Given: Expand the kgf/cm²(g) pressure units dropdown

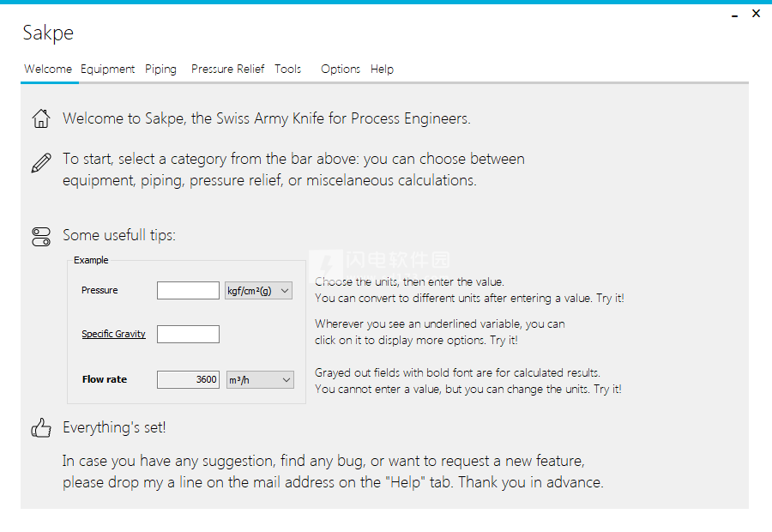Looking at the screenshot, I should 258,291.
